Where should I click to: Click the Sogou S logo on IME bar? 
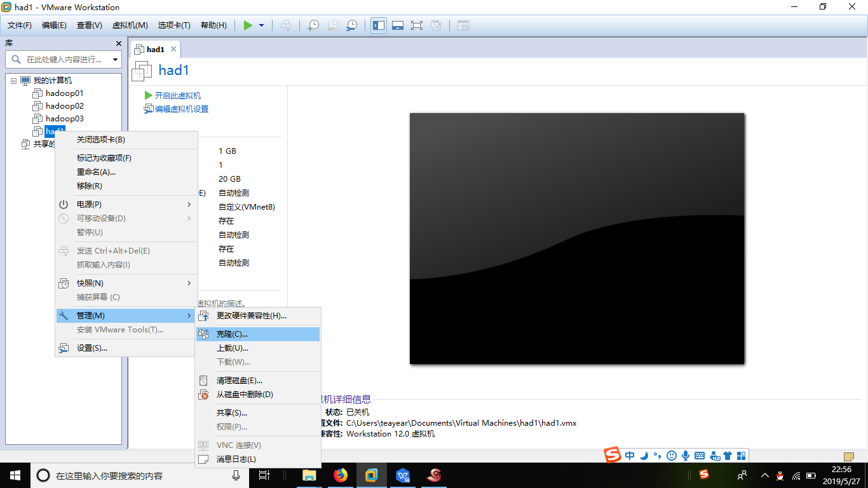tap(612, 456)
